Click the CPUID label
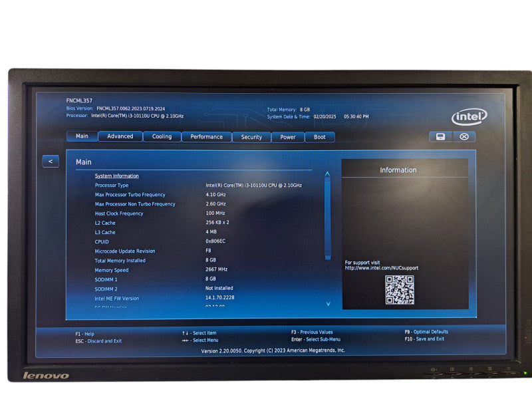The width and height of the screenshot is (532, 399). tap(102, 242)
